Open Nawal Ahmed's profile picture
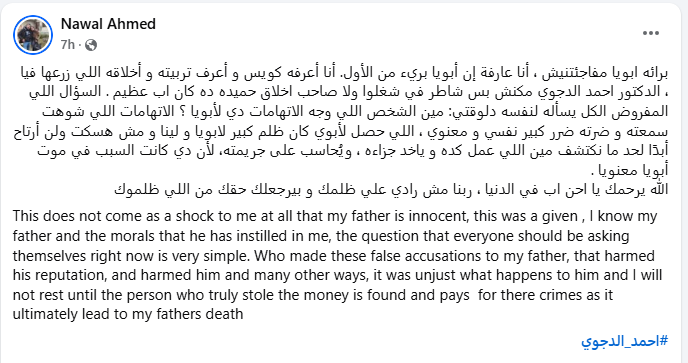Screen dimensions: 688x363 pos(33,35)
